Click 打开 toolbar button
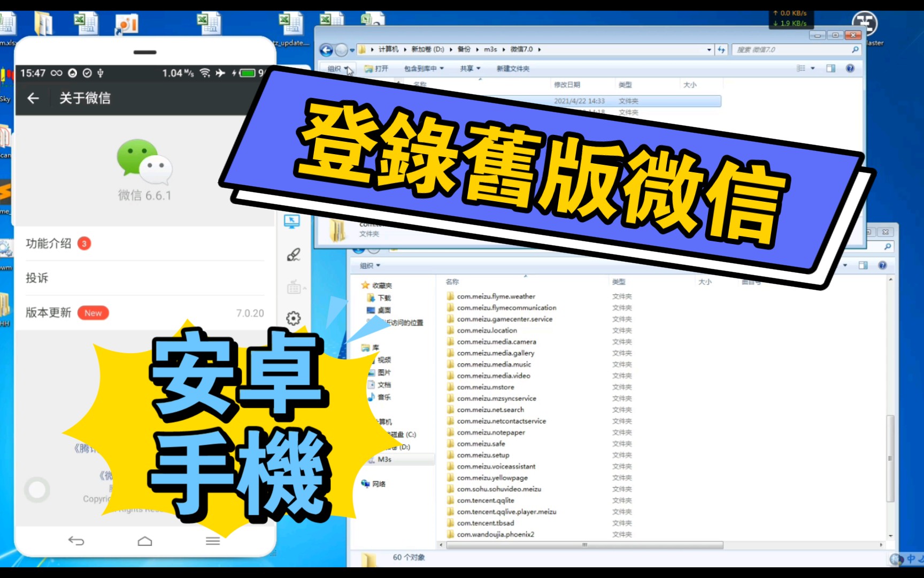Image resolution: width=924 pixels, height=578 pixels. [376, 69]
